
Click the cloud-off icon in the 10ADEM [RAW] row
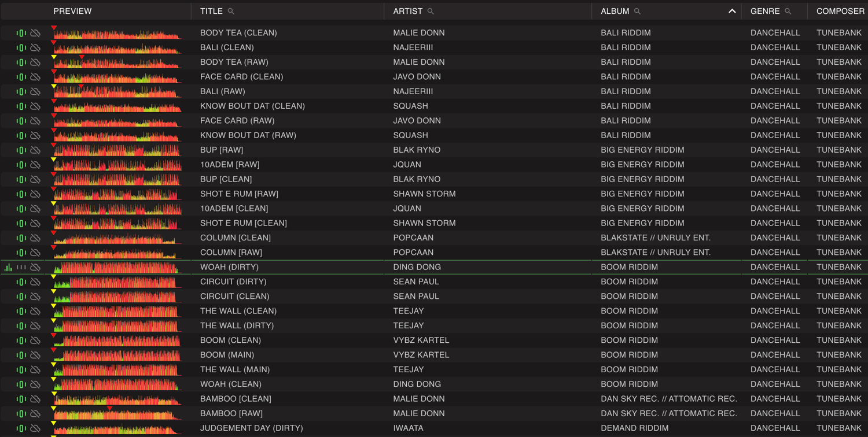[35, 165]
